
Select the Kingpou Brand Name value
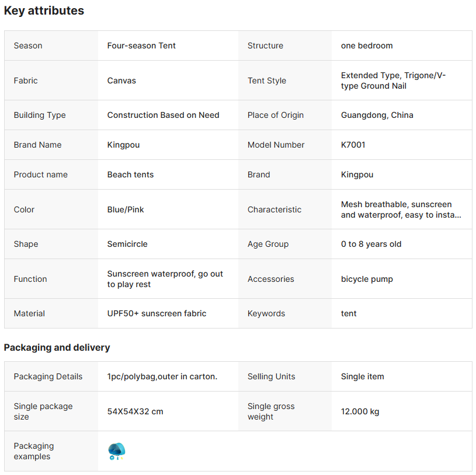(x=123, y=145)
